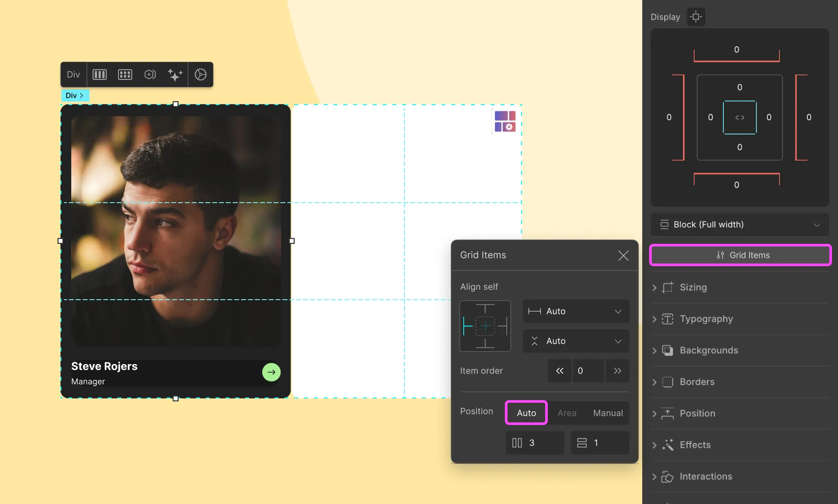The image size is (838, 504).
Task: Open Block (Full width) display dropdown
Action: [x=740, y=225]
